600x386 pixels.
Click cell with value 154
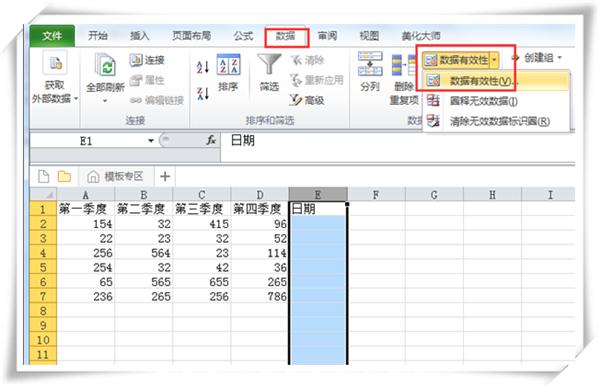86,224
